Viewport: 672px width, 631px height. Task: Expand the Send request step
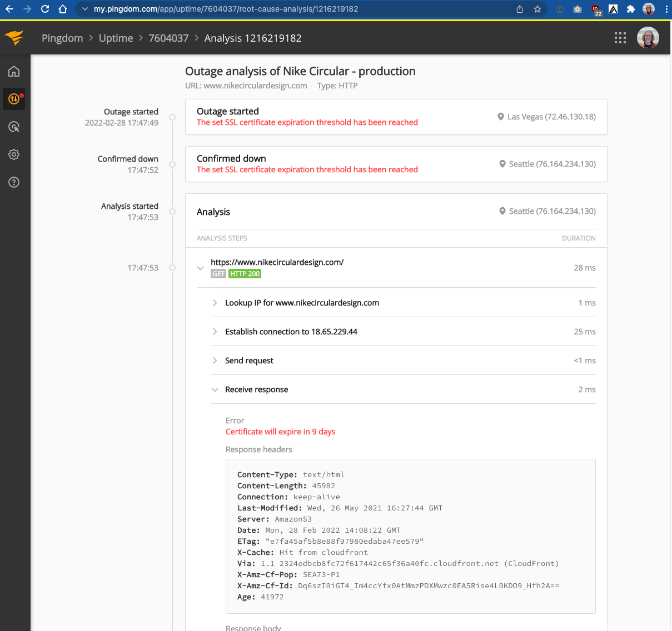(215, 360)
